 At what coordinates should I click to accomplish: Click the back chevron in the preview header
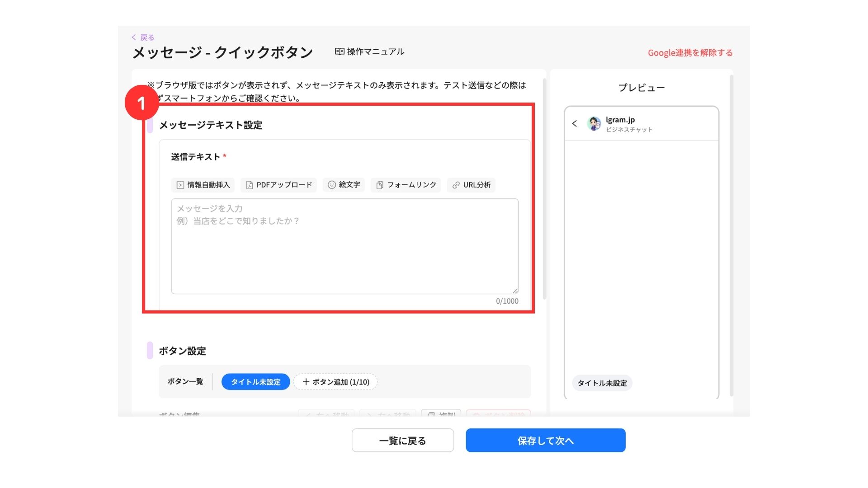(x=575, y=123)
